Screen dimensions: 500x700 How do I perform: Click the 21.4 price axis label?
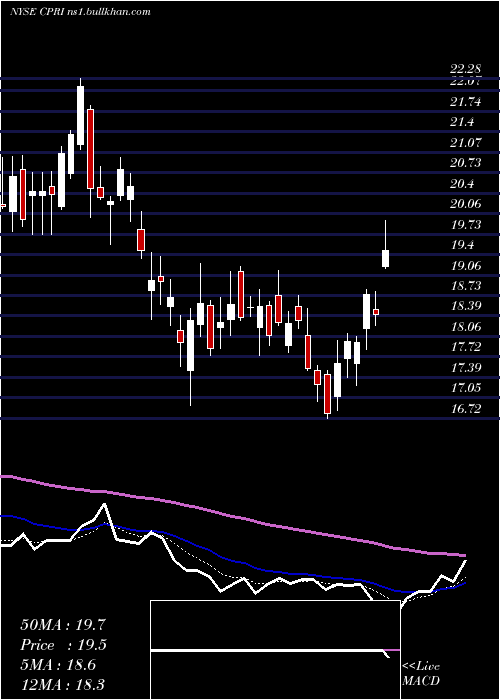462,122
